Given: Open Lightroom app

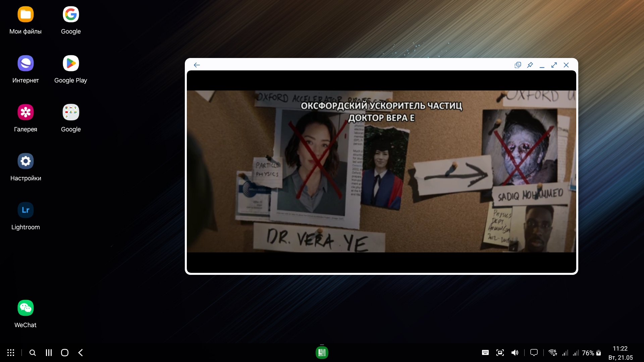Looking at the screenshot, I should pos(25,210).
